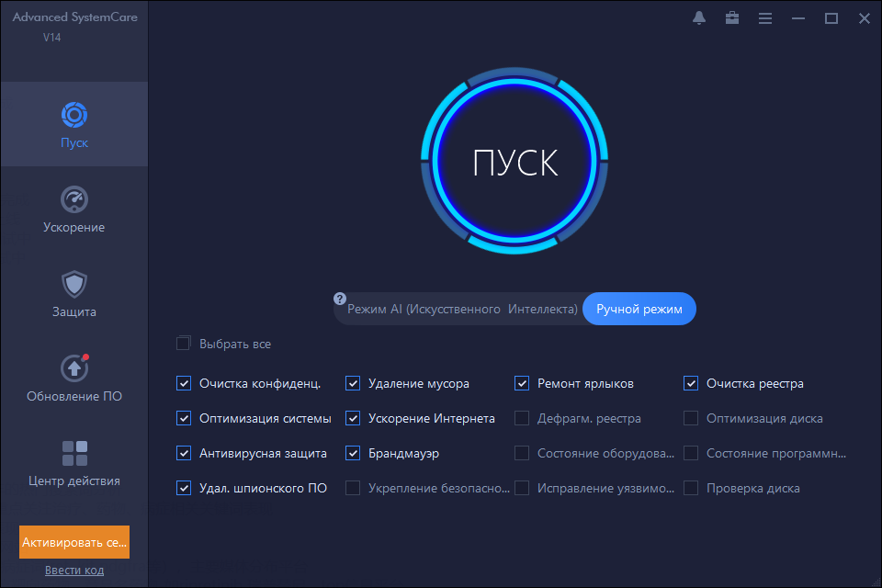The width and height of the screenshot is (882, 588).
Task: Enable Состояние программн... checkbox
Action: click(x=691, y=453)
